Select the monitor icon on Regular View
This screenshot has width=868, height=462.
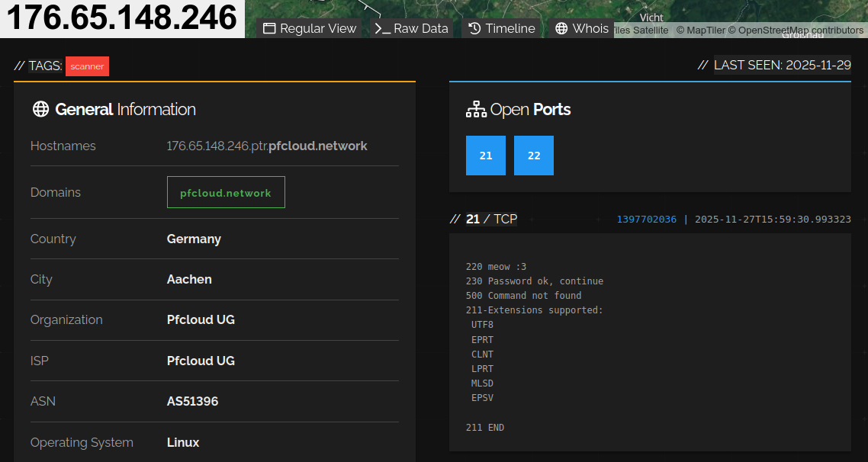pyautogui.click(x=268, y=28)
